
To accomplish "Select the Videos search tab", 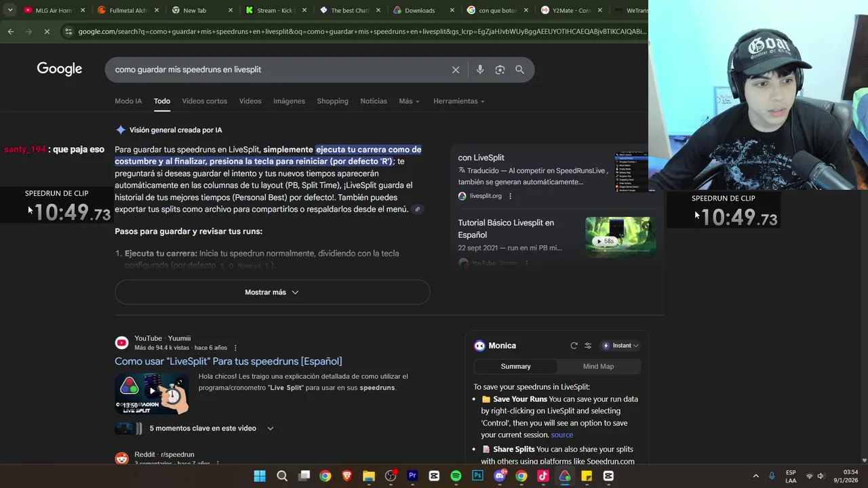I will [250, 101].
